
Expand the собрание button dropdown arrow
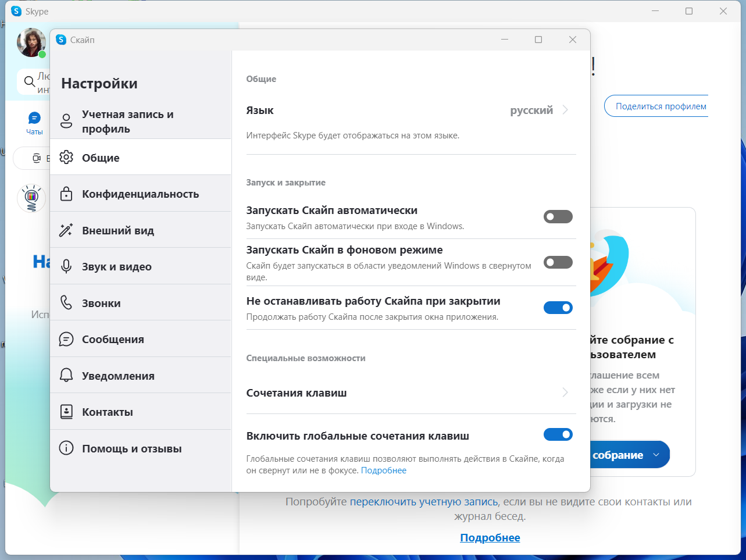coord(656,455)
